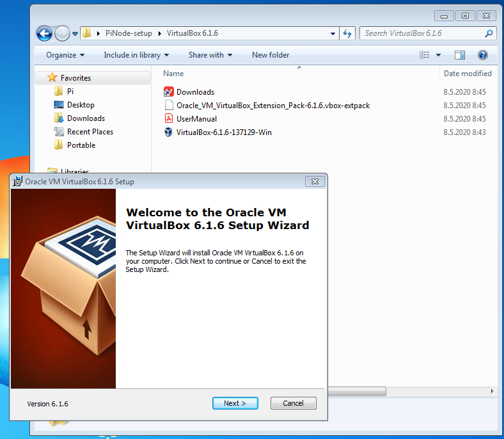This screenshot has width=504, height=439.
Task: Click the Pi folder icon
Action: [58, 91]
